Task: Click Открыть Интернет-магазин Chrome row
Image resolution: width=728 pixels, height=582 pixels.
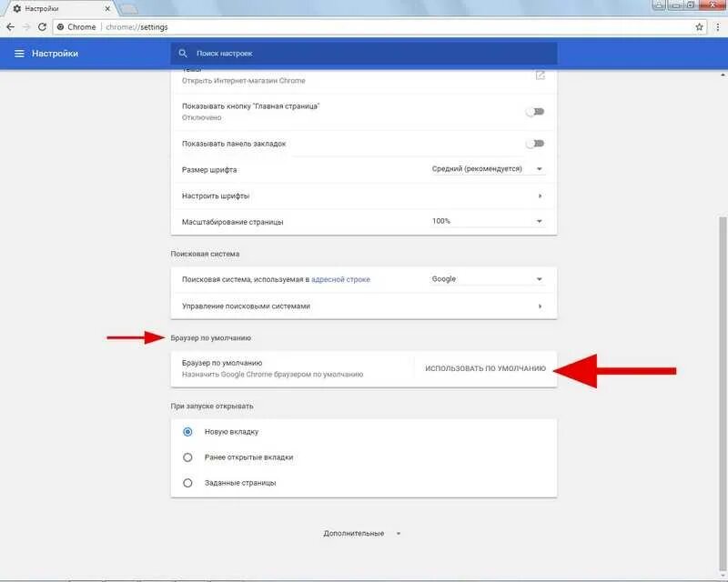Action: click(x=363, y=81)
